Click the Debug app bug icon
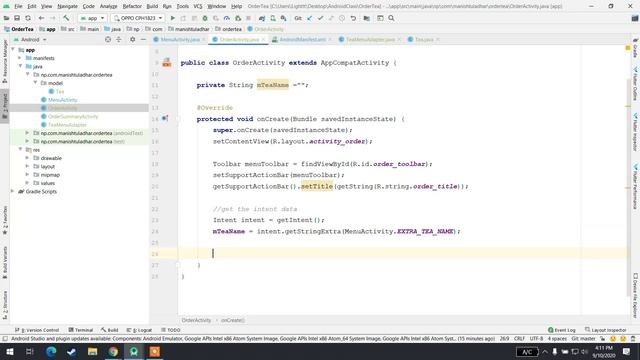The image size is (640, 360). click(205, 18)
